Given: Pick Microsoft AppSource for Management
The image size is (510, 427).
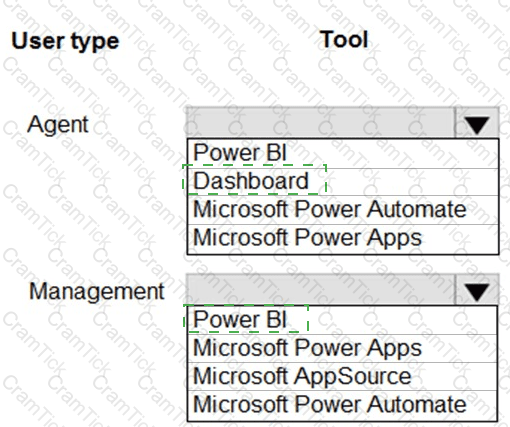Looking at the screenshot, I should click(342, 376).
